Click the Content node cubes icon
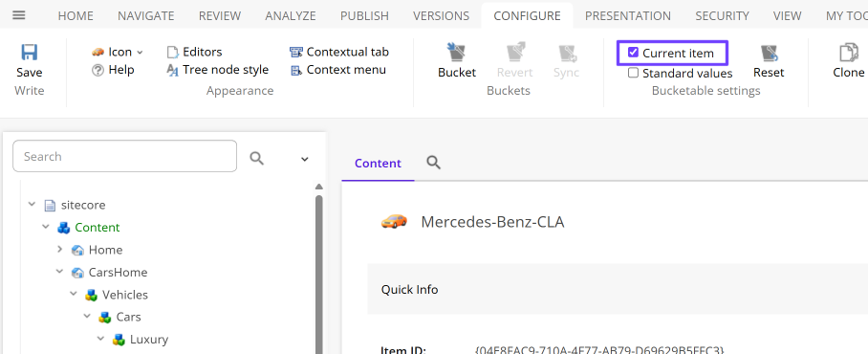Image resolution: width=868 pixels, height=354 pixels. click(64, 228)
